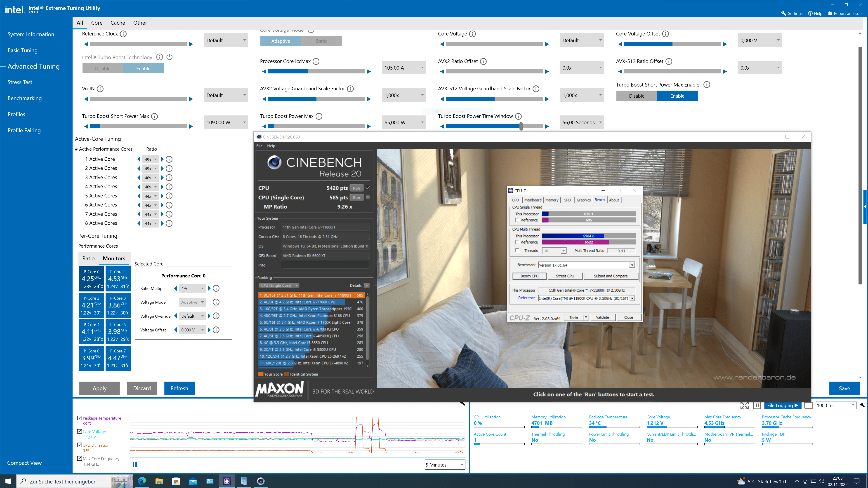Image resolution: width=868 pixels, height=488 pixels.
Task: Pause the monitoring graph
Action: (135, 465)
